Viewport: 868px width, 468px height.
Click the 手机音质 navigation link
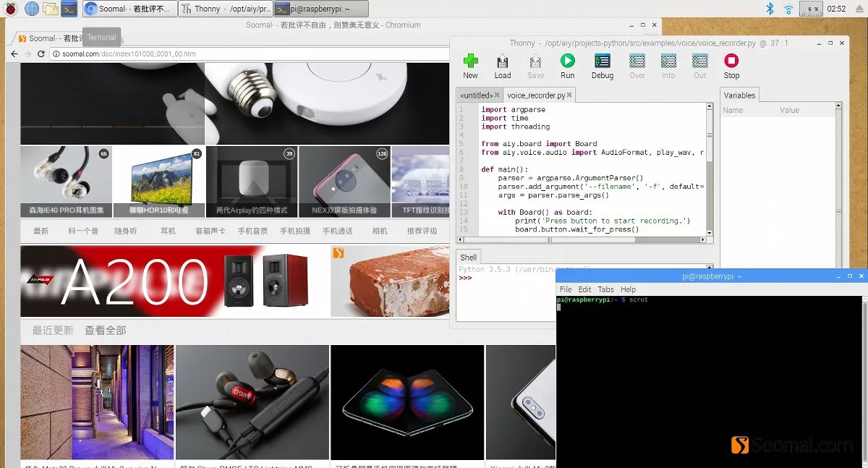coord(252,231)
